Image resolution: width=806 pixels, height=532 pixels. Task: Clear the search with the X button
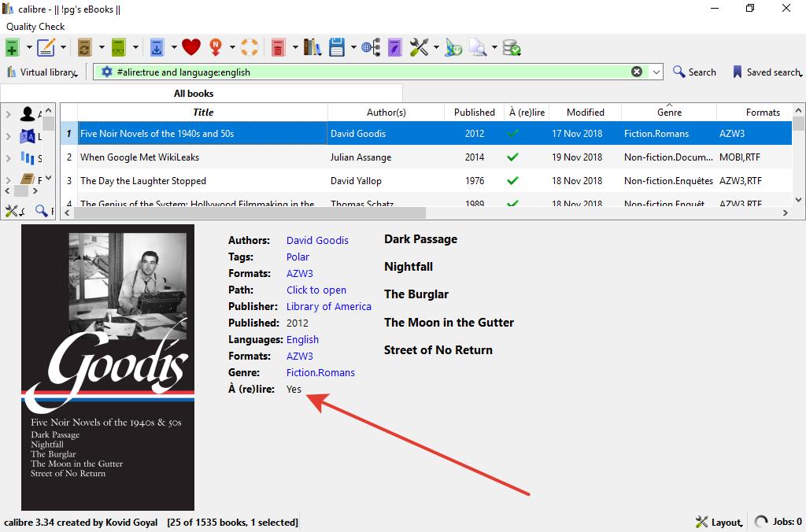(x=636, y=72)
